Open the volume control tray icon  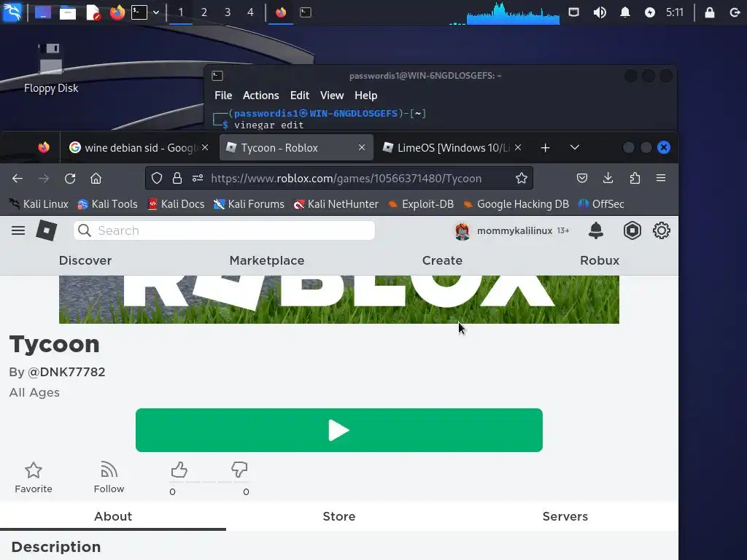(x=600, y=12)
